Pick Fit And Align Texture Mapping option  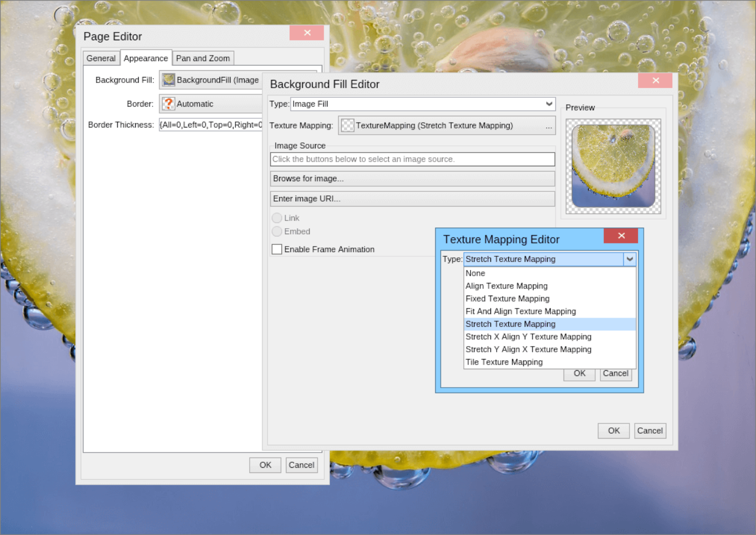pyautogui.click(x=520, y=312)
